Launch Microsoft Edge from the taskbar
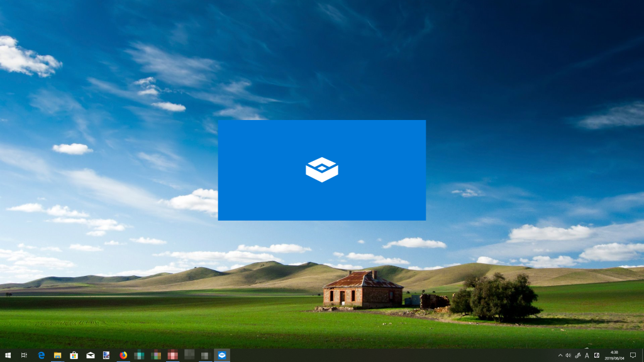 (x=41, y=355)
